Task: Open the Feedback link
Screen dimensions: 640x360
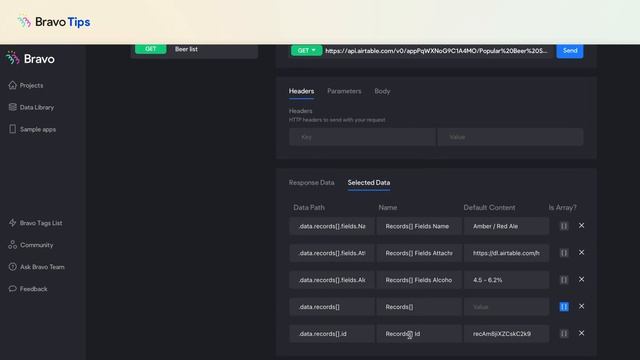Action: tap(28, 289)
